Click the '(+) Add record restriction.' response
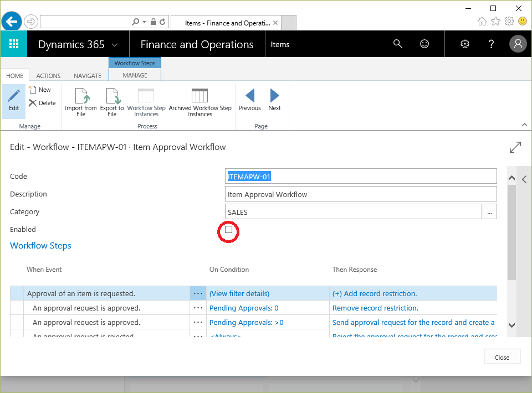The image size is (532, 393). tap(375, 294)
